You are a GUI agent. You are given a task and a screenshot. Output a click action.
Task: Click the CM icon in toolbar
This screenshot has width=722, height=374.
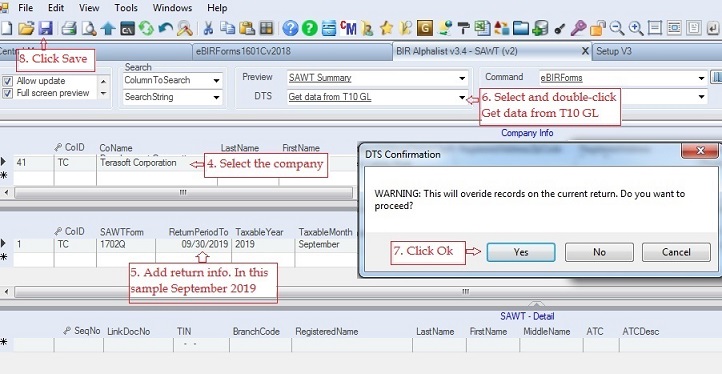click(348, 29)
